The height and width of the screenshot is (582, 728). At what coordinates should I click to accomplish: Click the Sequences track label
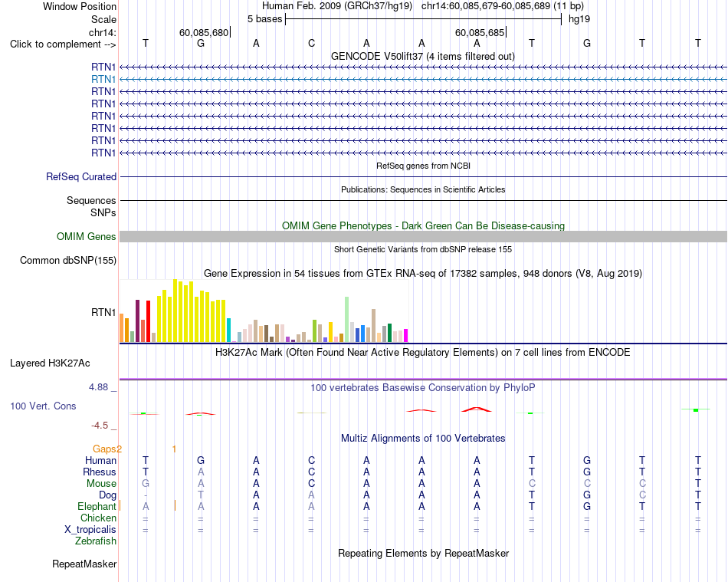(x=91, y=200)
